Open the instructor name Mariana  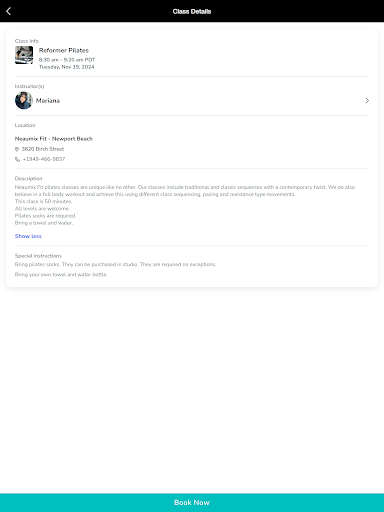[48, 101]
